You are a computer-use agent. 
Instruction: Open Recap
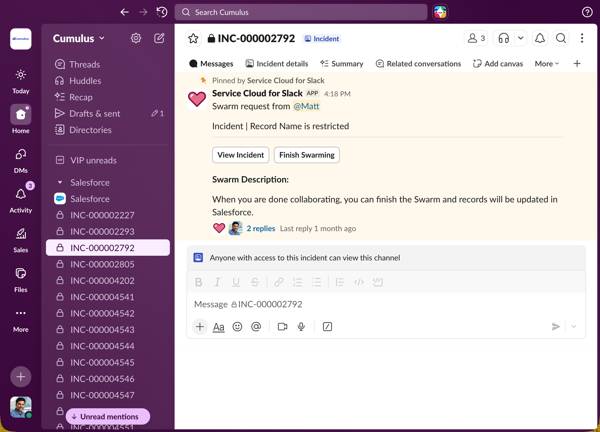click(x=108, y=97)
